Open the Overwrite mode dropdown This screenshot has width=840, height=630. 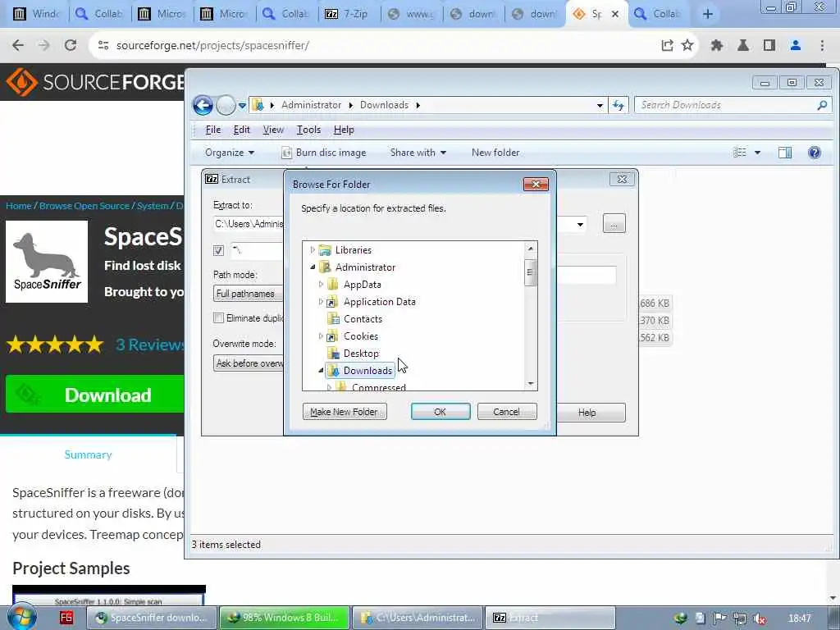pyautogui.click(x=248, y=363)
